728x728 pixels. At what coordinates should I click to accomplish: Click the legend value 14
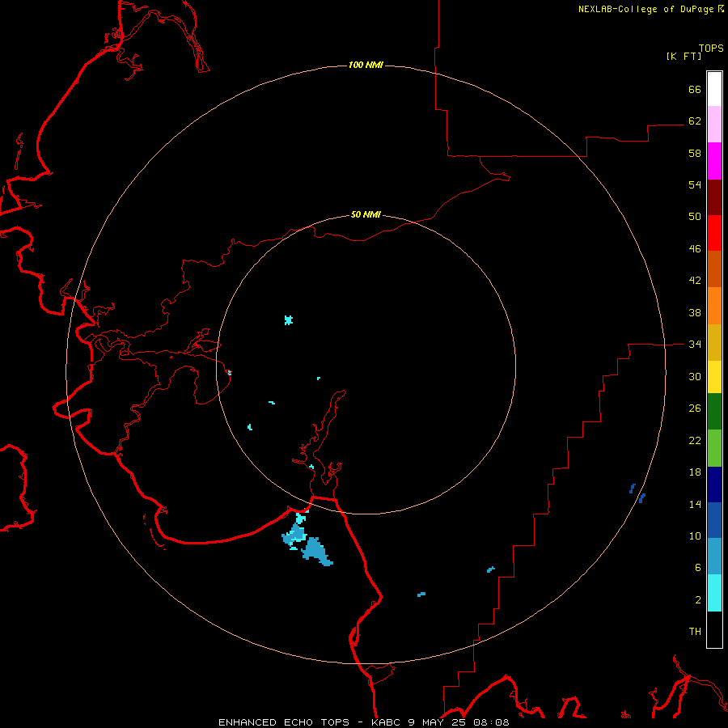tap(695, 504)
